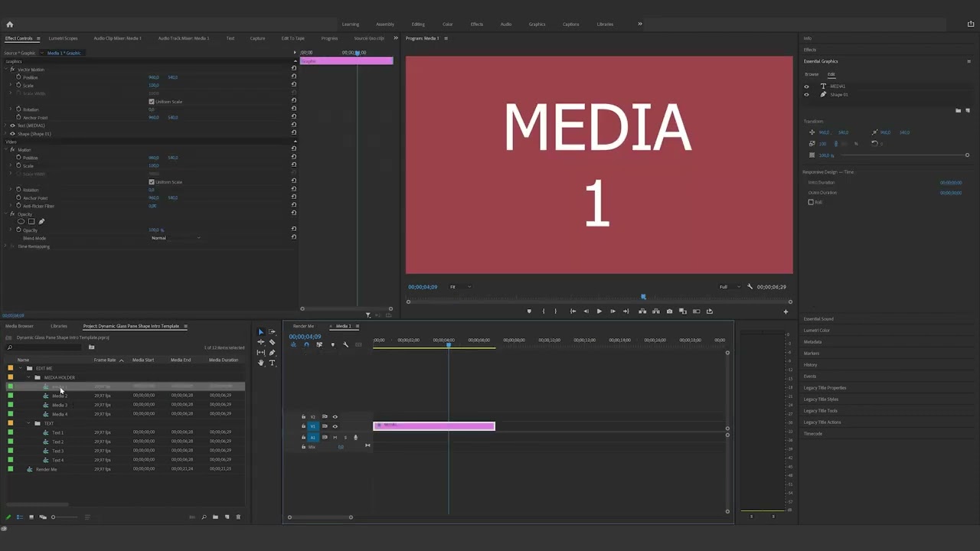The width and height of the screenshot is (980, 551).
Task: Click the Quick Export share icon
Action: point(971,24)
